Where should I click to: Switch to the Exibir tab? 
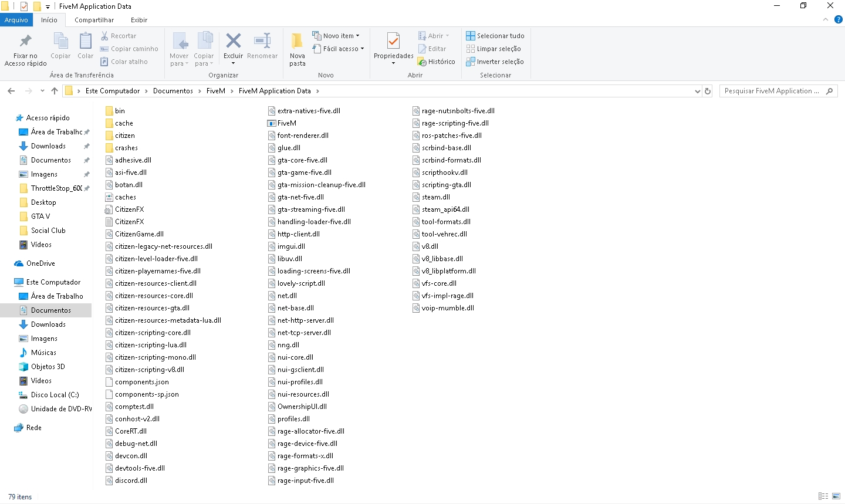click(x=139, y=20)
